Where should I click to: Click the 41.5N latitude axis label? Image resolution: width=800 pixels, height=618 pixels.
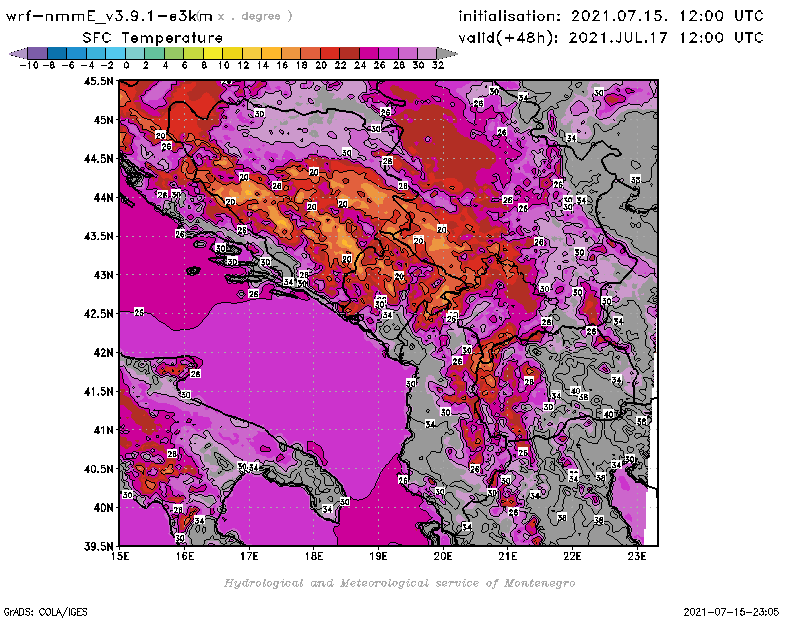tap(98, 391)
